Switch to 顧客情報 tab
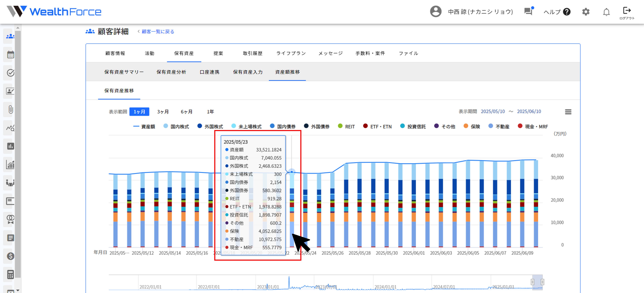This screenshot has width=644, height=293. point(115,53)
